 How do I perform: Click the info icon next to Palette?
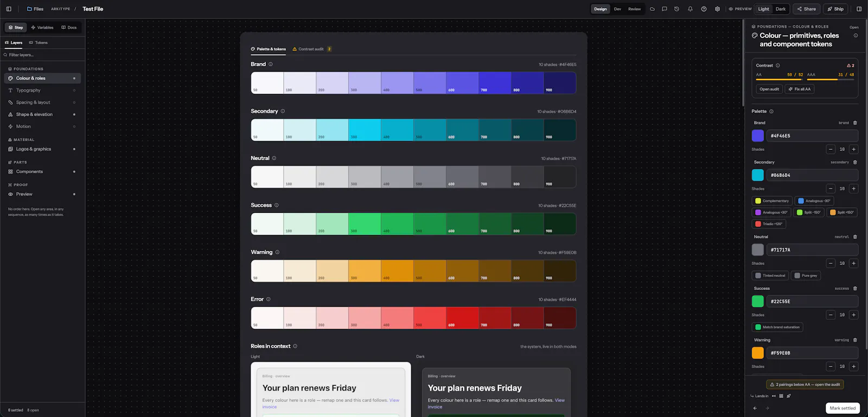click(x=771, y=111)
